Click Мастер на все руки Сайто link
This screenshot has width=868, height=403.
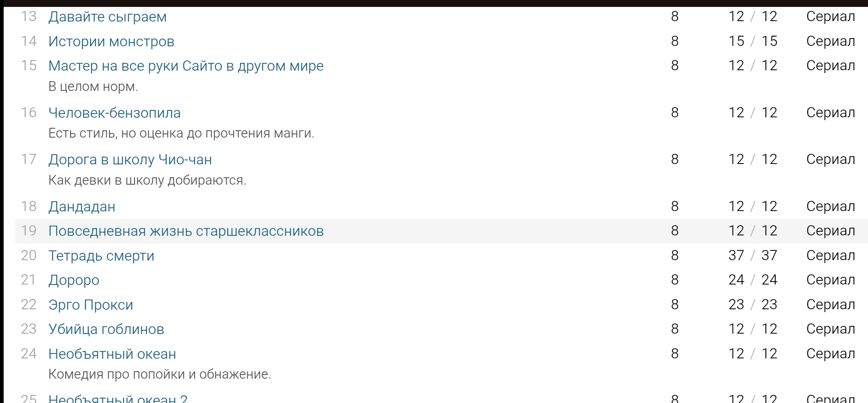pyautogui.click(x=186, y=66)
